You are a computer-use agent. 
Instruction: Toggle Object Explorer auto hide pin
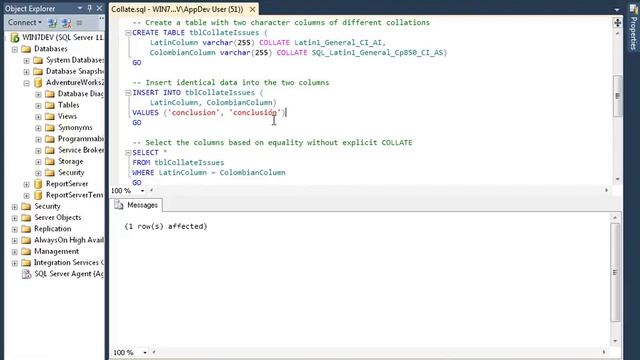click(90, 8)
